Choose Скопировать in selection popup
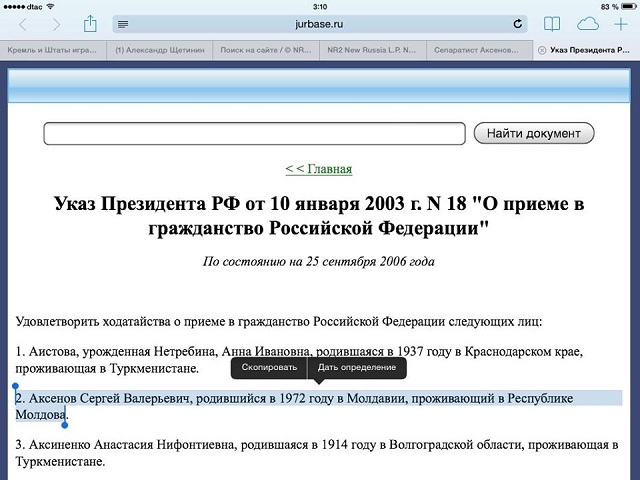The height and width of the screenshot is (480, 640). coord(268,368)
